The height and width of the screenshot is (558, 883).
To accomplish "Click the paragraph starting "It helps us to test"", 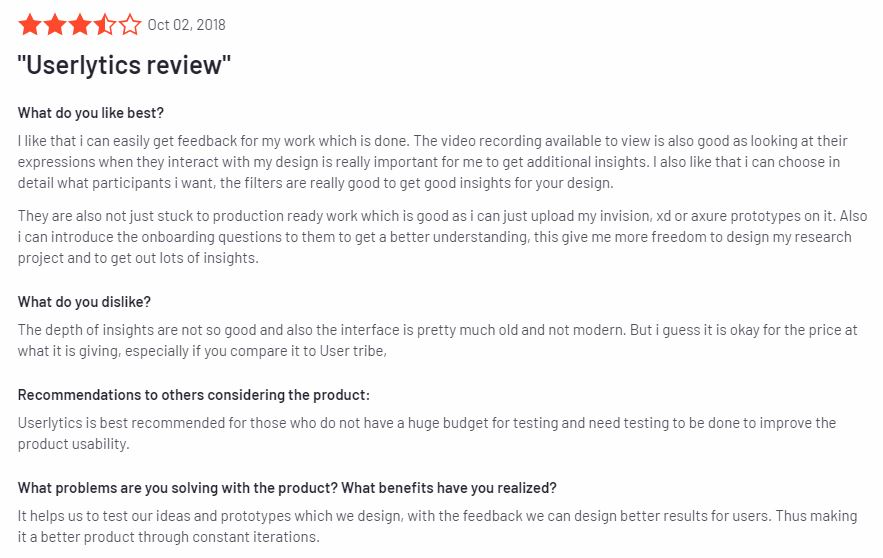I will (438, 526).
